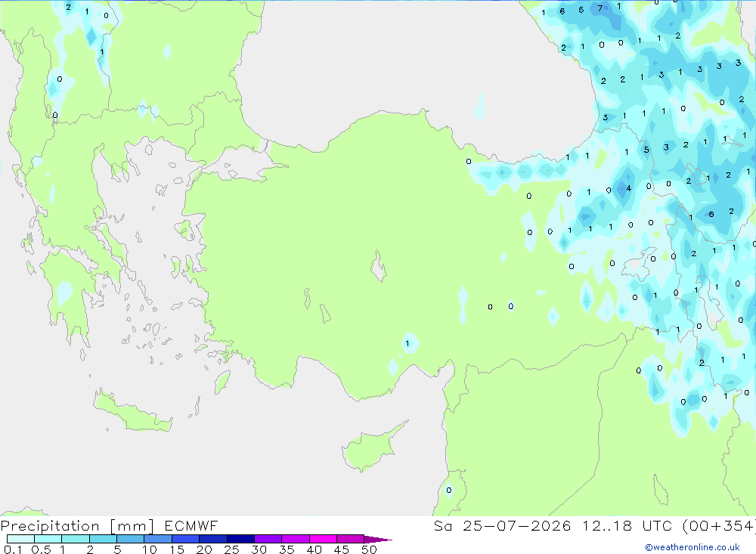The height and width of the screenshot is (554, 756).
Task: Click the 5–10 mm legend color swatch
Action: [x=130, y=539]
